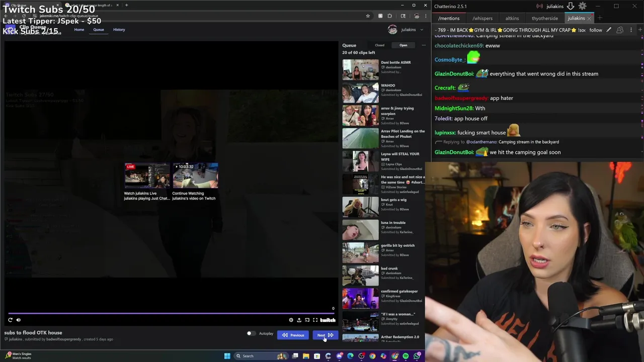
Task: Close the juliakins Chatterino tab
Action: (589, 18)
